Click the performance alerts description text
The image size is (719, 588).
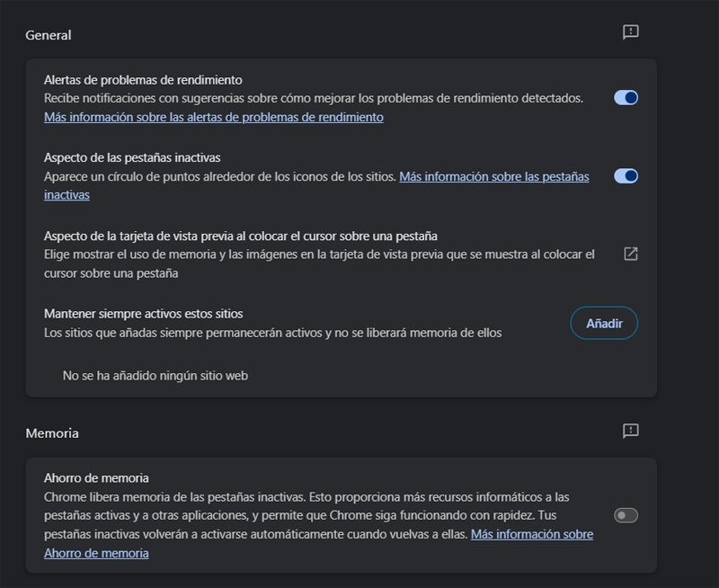(x=314, y=98)
